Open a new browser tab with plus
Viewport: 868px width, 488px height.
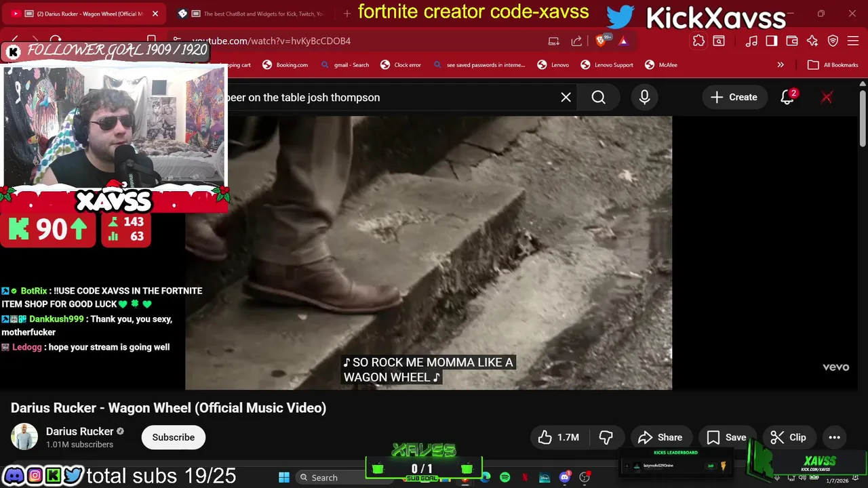pos(347,14)
